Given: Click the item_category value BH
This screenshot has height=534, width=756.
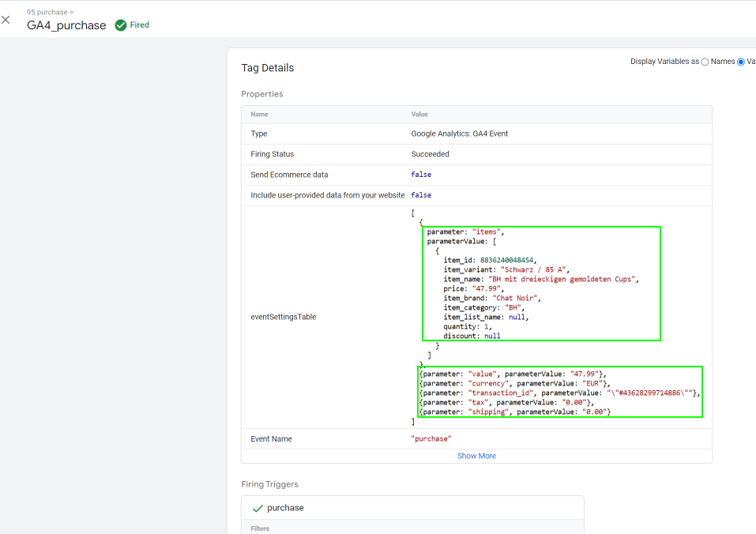Looking at the screenshot, I should (513, 307).
